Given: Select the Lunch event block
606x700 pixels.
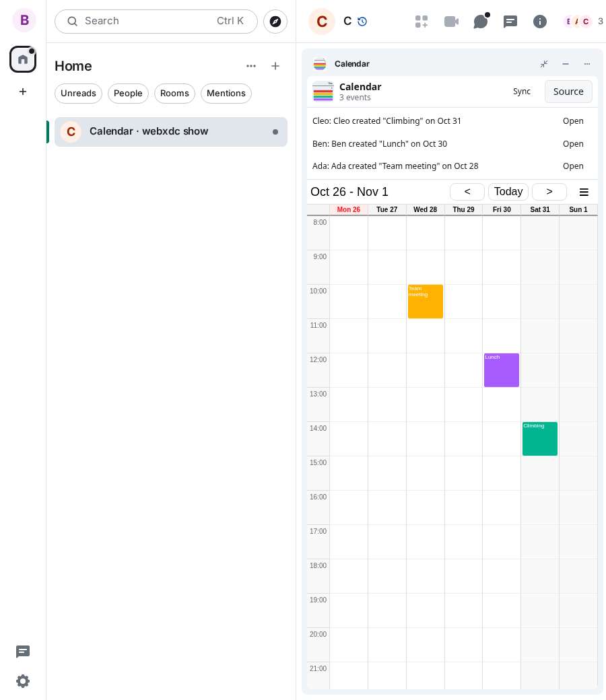Looking at the screenshot, I should [x=502, y=370].
